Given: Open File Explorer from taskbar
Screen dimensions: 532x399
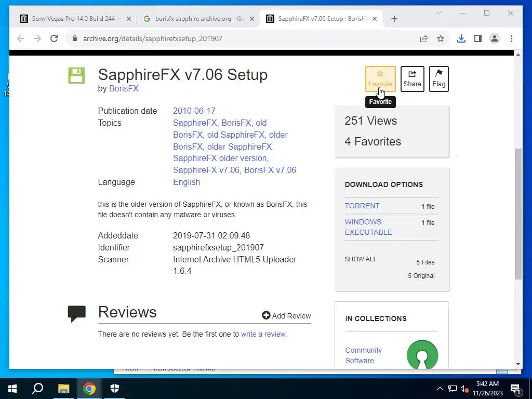Looking at the screenshot, I should (63, 389).
